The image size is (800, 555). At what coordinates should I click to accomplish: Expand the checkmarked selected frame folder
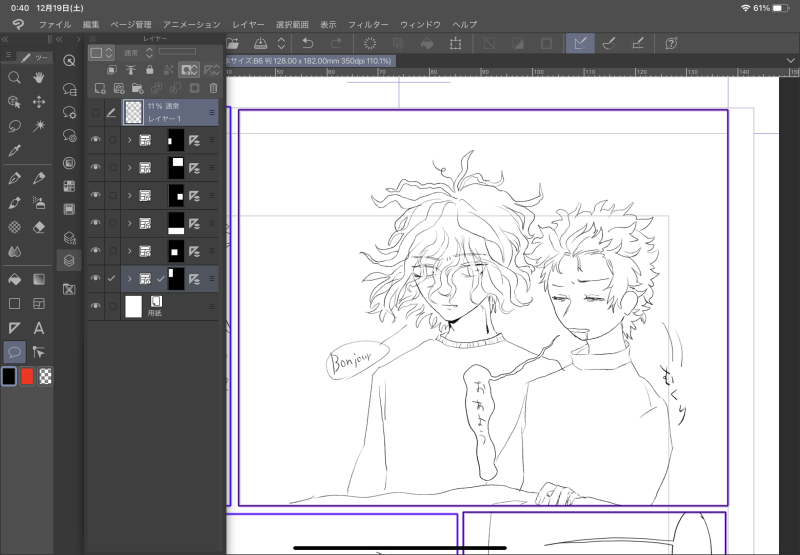coord(130,279)
